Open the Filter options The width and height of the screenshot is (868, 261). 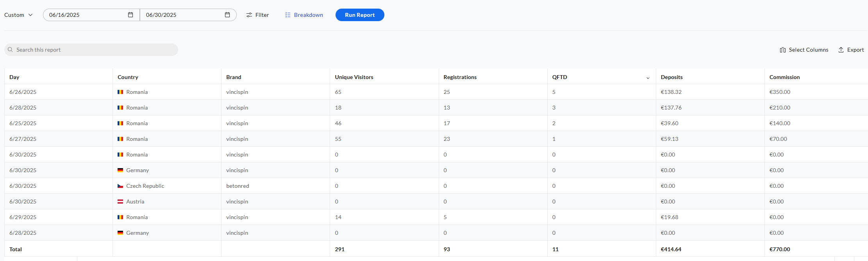[x=257, y=15]
